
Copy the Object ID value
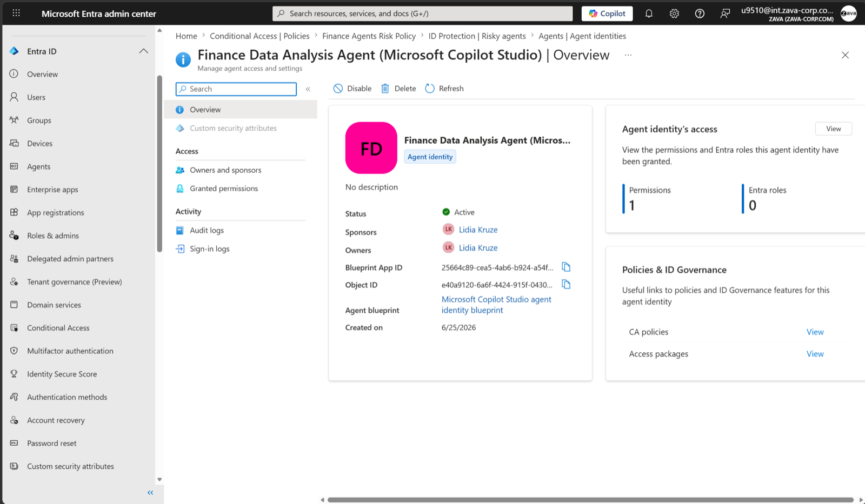click(x=566, y=284)
